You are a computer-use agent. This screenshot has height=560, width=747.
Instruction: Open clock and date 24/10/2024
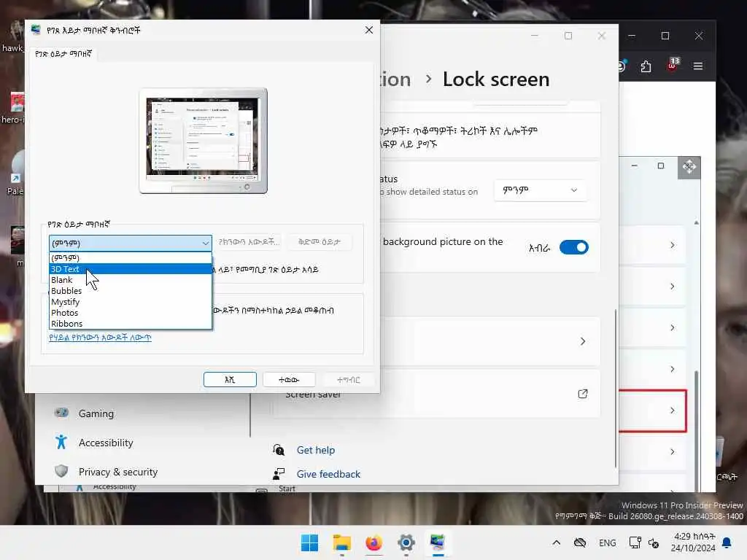coord(693,542)
